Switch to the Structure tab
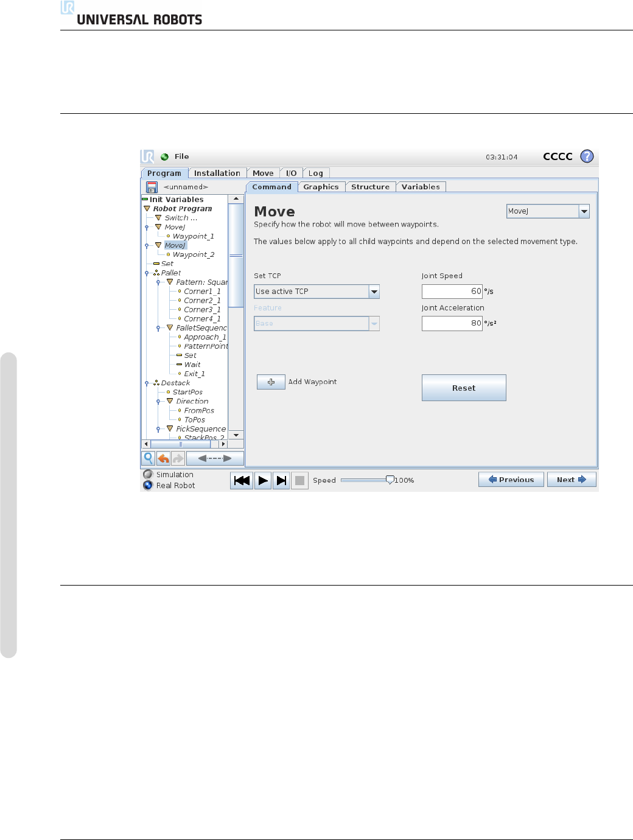The width and height of the screenshot is (633, 840). 370,187
